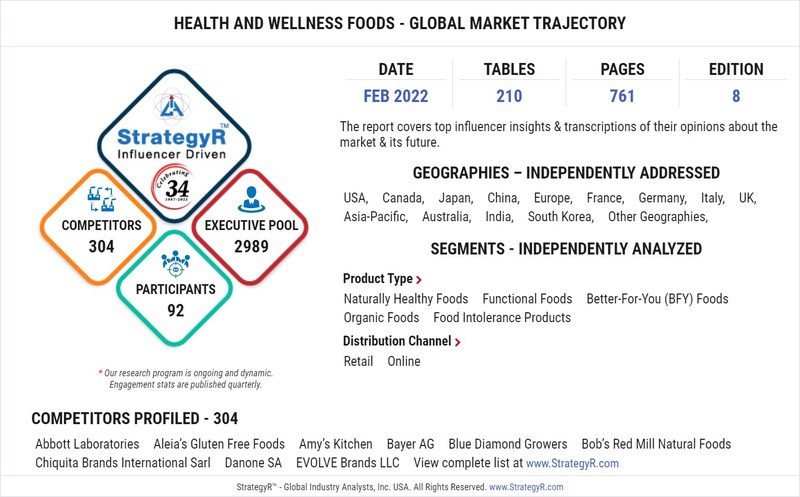This screenshot has width=800, height=497.
Task: Click the Organic Foods segment
Action: (x=381, y=318)
